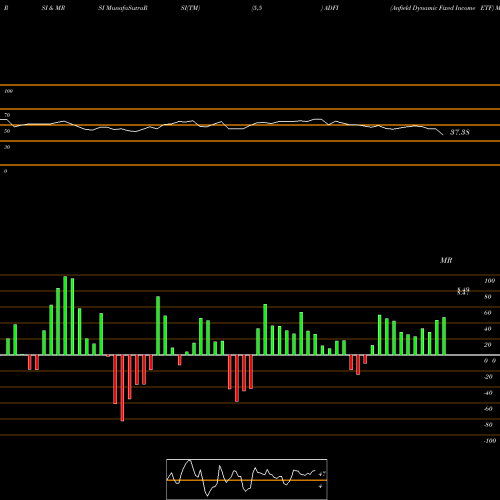This screenshot has height=500, width=500.
Task: Click the 37.38 RSI value label
Action: [460, 132]
